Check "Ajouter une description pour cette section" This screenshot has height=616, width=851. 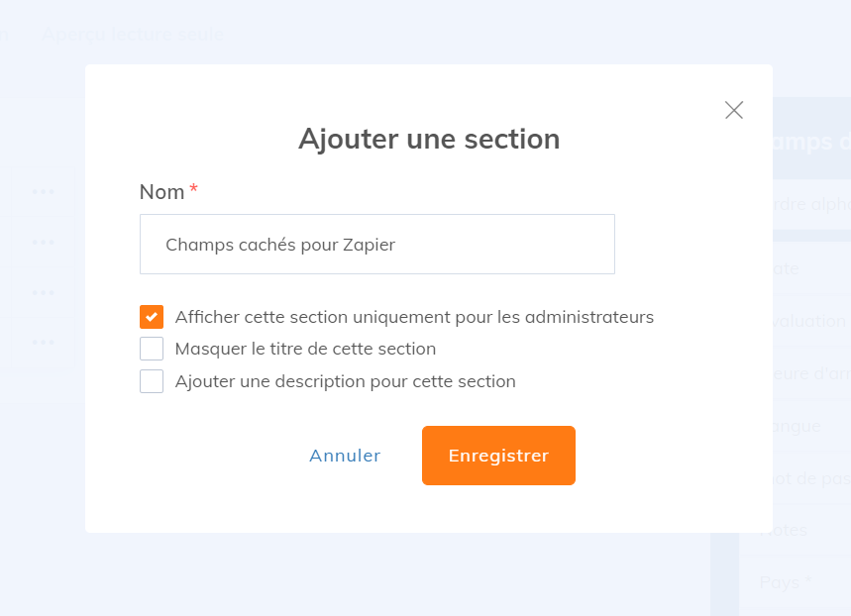pyautogui.click(x=151, y=380)
